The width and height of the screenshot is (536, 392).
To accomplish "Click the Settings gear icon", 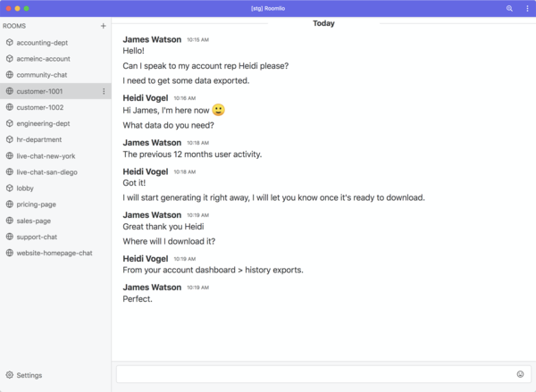I will [9, 375].
